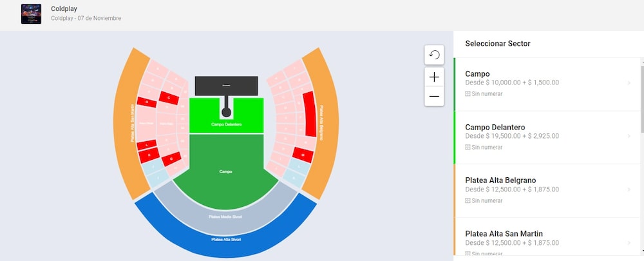644x261 pixels.
Task: Reset the seat map view rotation
Action: [x=434, y=55]
